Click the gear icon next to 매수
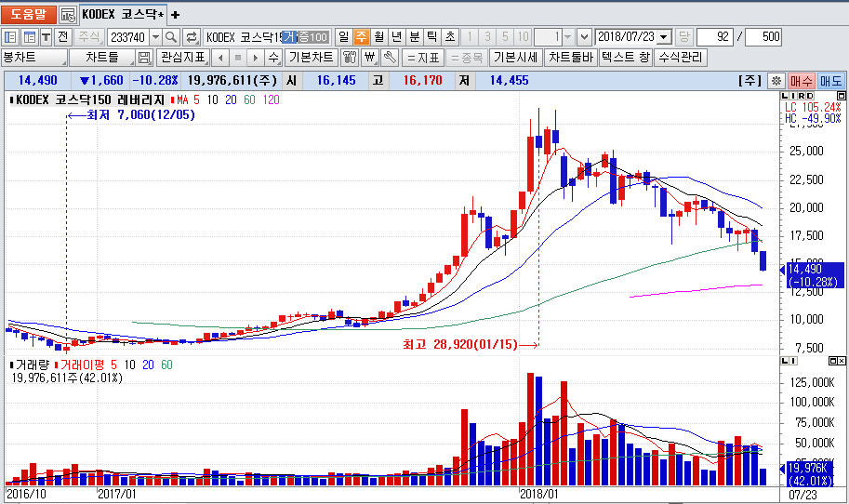 (776, 82)
